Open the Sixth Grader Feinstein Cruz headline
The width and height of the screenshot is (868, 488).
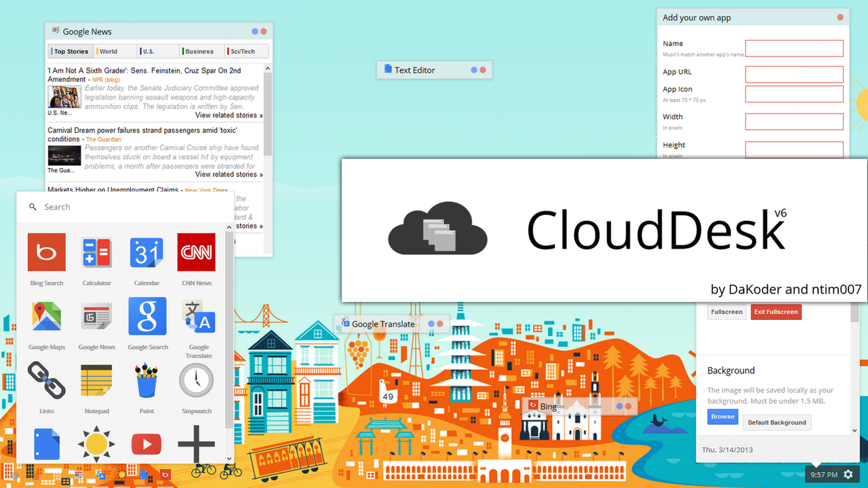pos(144,75)
